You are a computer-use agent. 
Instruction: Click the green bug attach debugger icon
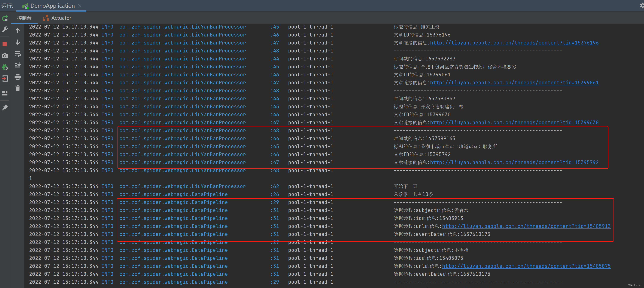5,67
